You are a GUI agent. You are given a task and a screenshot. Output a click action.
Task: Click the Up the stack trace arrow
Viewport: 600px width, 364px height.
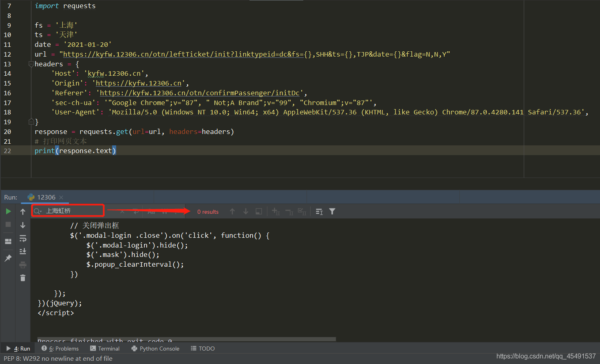click(23, 211)
